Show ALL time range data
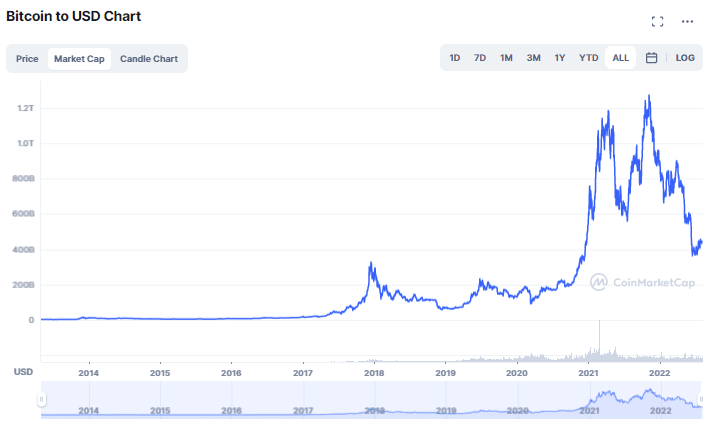716x426 pixels. tap(621, 58)
